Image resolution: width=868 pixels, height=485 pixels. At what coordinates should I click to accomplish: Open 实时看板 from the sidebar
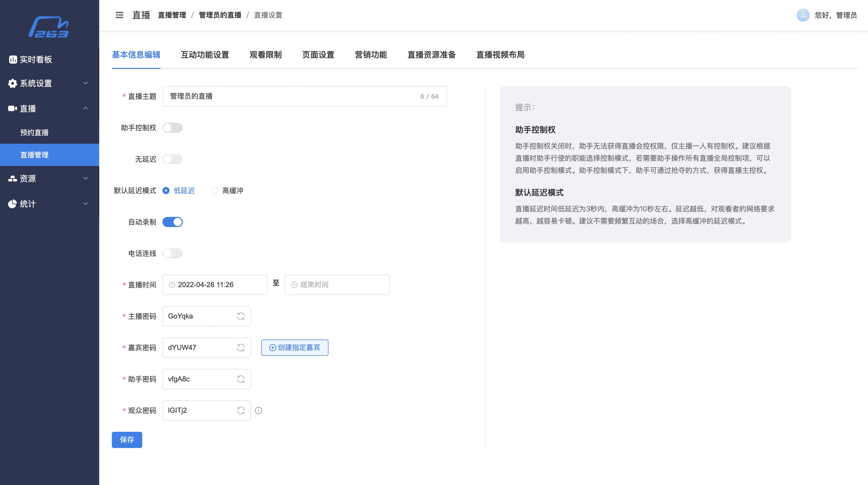click(36, 59)
